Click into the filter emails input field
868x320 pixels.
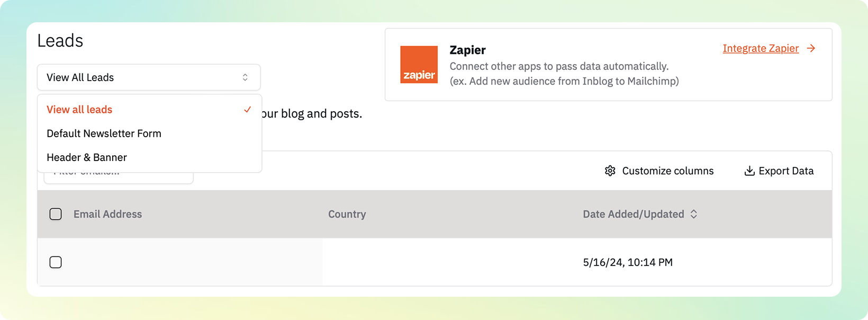(x=119, y=177)
